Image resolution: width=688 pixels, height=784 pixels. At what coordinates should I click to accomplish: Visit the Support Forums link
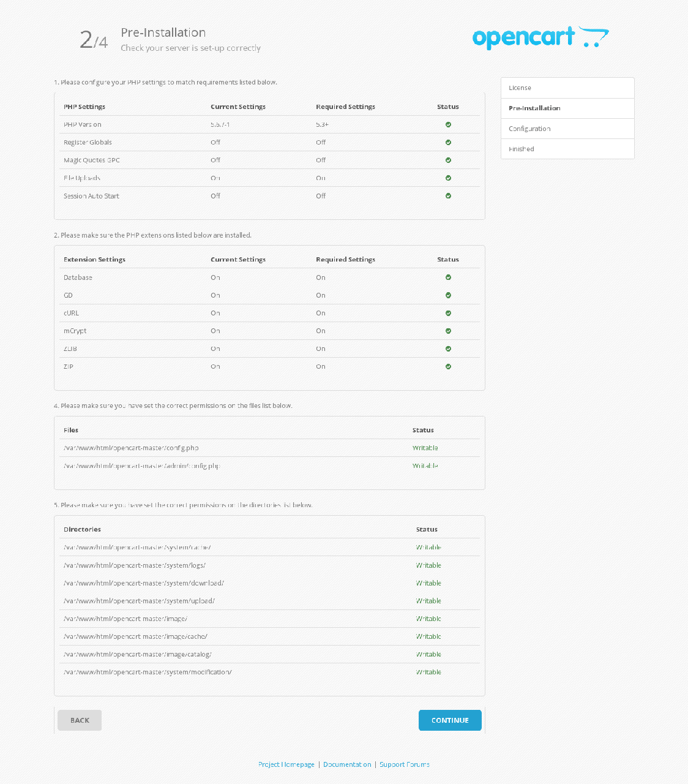pyautogui.click(x=404, y=764)
